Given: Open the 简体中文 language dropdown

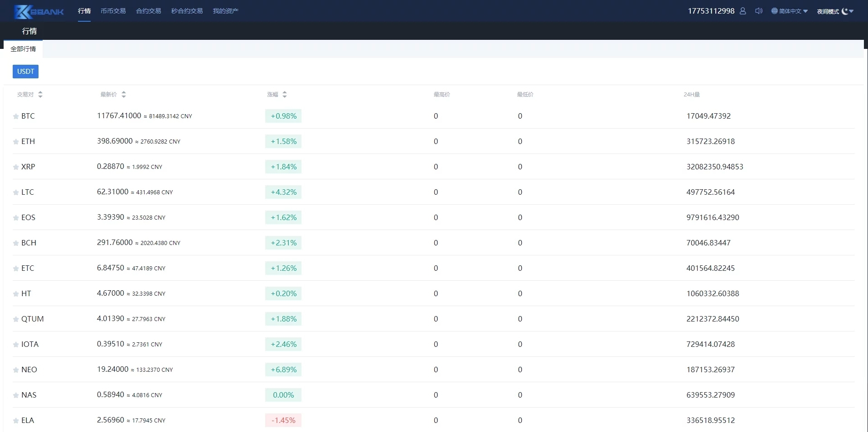Looking at the screenshot, I should tap(789, 11).
